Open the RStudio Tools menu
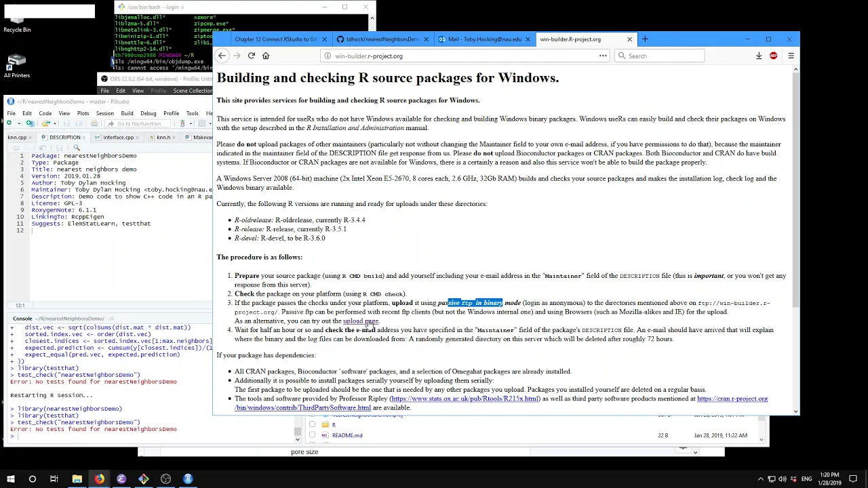The image size is (868, 488). tap(193, 113)
